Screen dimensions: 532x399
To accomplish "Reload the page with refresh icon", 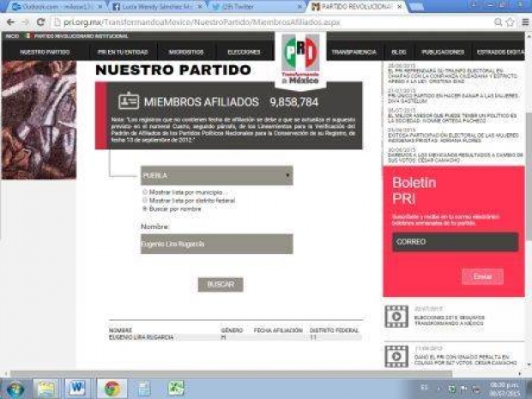I will (x=40, y=22).
